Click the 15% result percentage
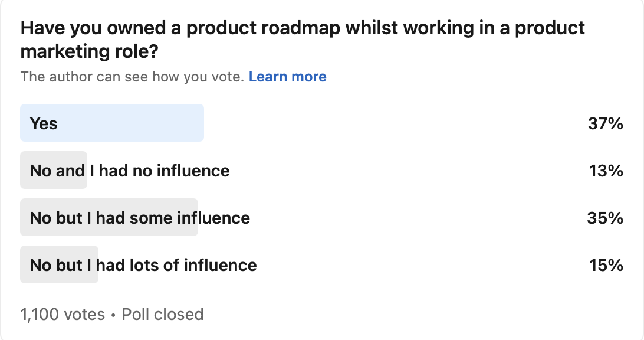This screenshot has height=340, width=644. pyautogui.click(x=606, y=265)
